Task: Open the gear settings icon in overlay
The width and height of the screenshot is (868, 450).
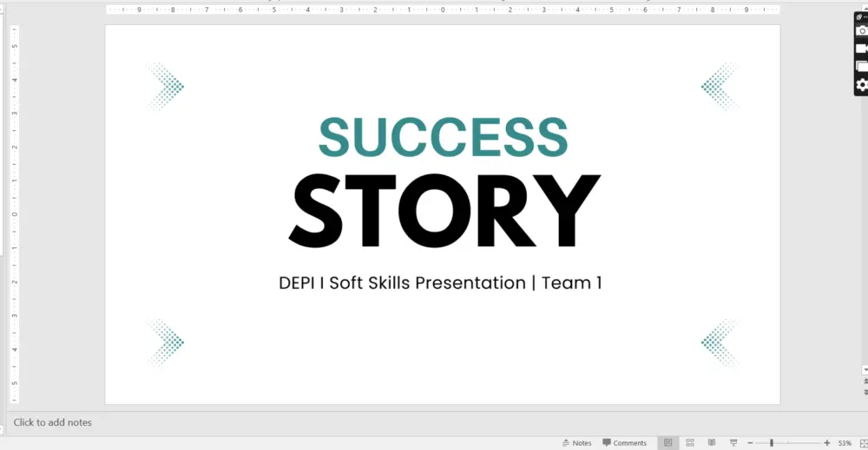Action: click(x=862, y=85)
